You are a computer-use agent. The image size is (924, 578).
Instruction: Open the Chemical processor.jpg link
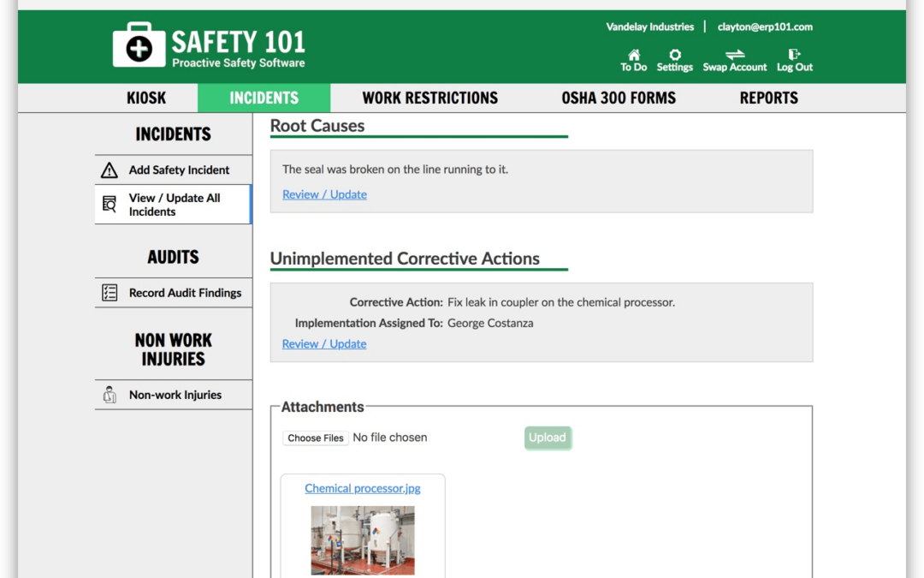[363, 488]
